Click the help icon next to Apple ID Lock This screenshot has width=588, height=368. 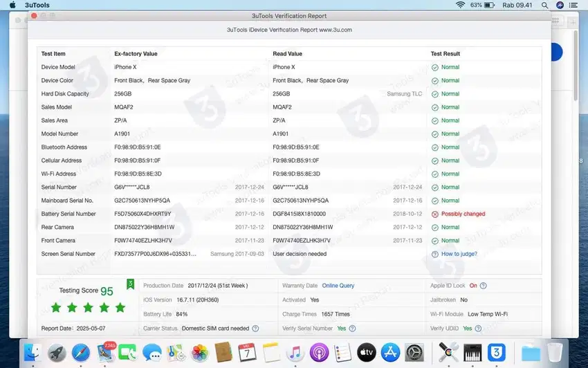coord(484,286)
